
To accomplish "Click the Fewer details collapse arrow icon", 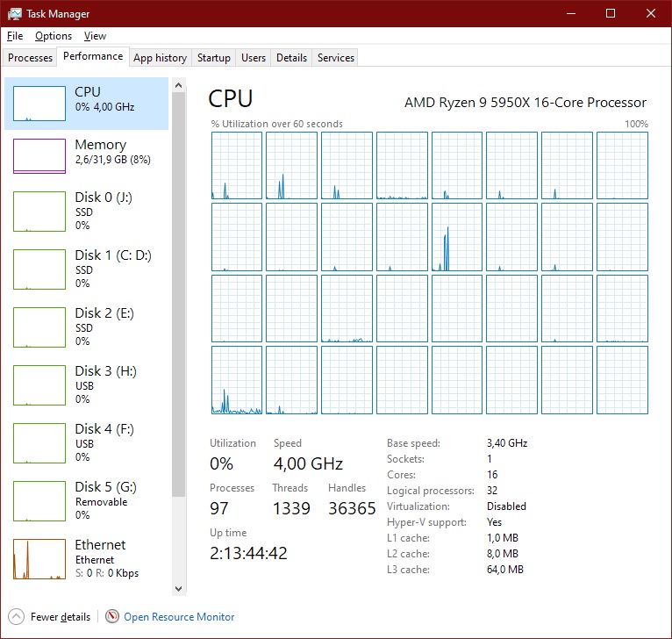I will pyautogui.click(x=16, y=617).
